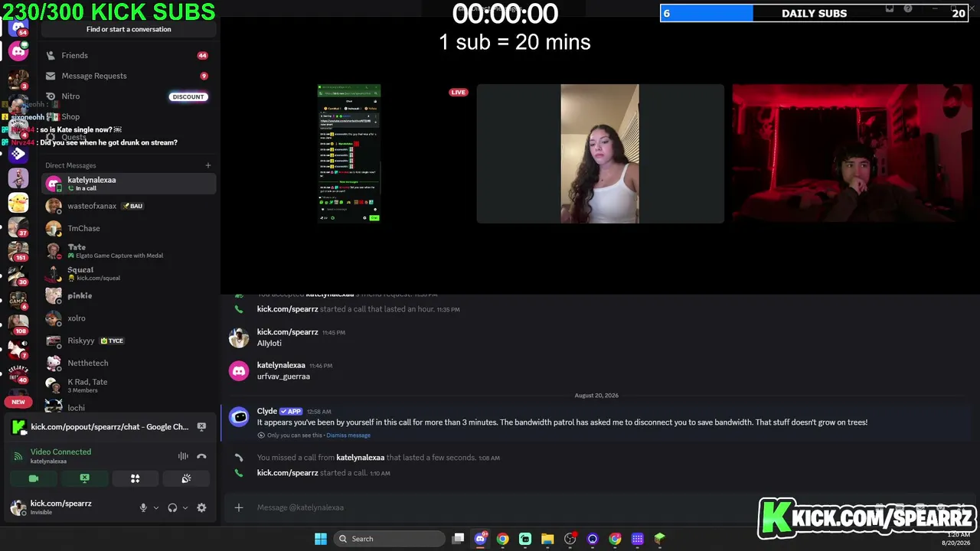Open the Nitro page
Screen dimensions: 980x551
click(x=129, y=96)
